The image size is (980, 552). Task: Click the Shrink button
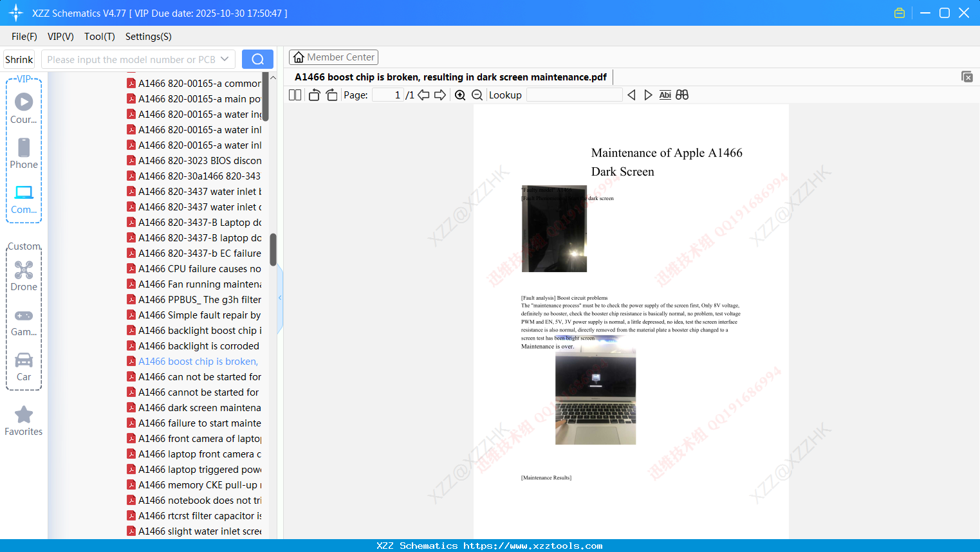tap(19, 59)
